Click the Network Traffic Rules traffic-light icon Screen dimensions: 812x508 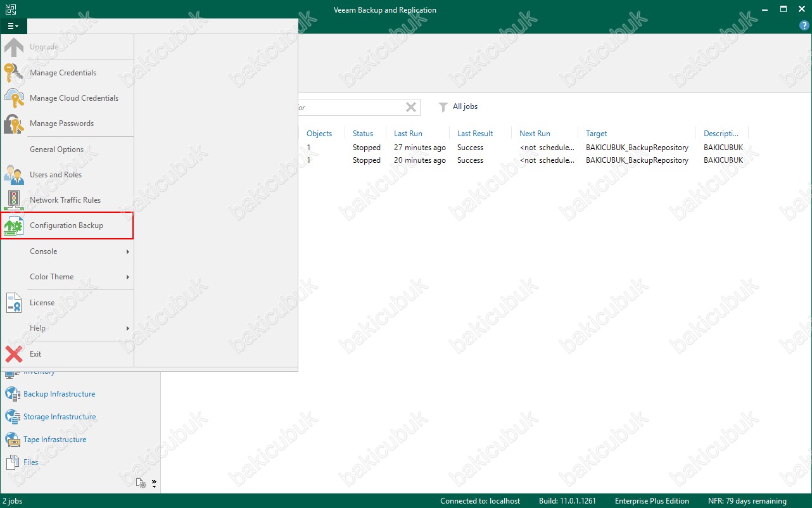tap(14, 200)
